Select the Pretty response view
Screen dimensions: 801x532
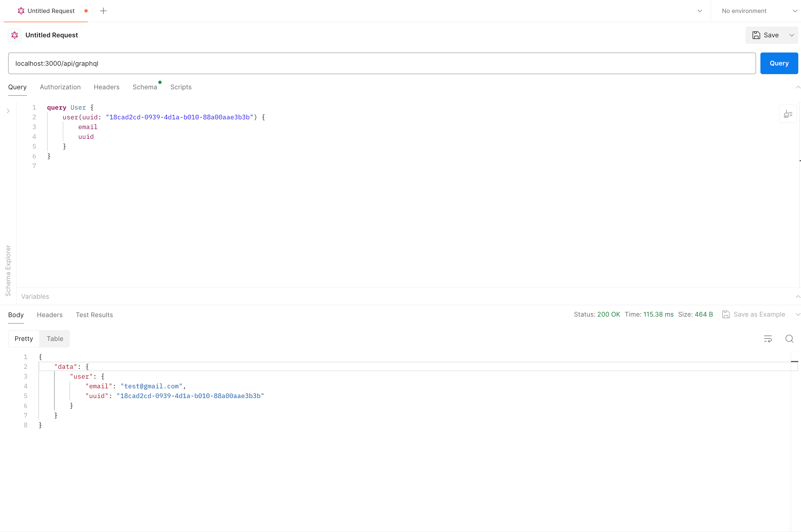click(24, 339)
